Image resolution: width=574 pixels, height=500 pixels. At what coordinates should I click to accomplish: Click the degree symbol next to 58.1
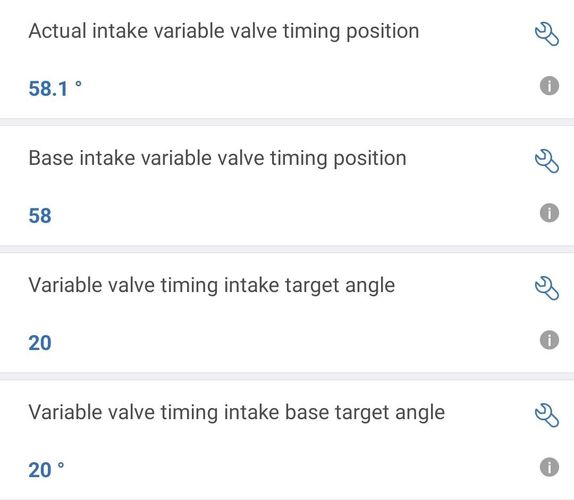[x=78, y=84]
